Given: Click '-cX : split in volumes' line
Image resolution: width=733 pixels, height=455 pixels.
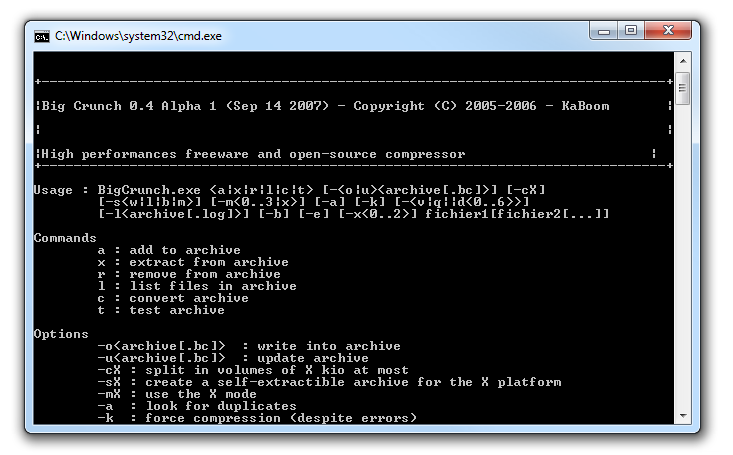Looking at the screenshot, I should point(253,370).
